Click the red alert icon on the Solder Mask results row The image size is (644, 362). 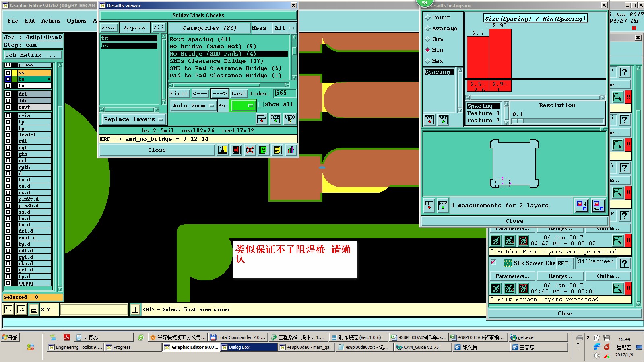point(628,241)
